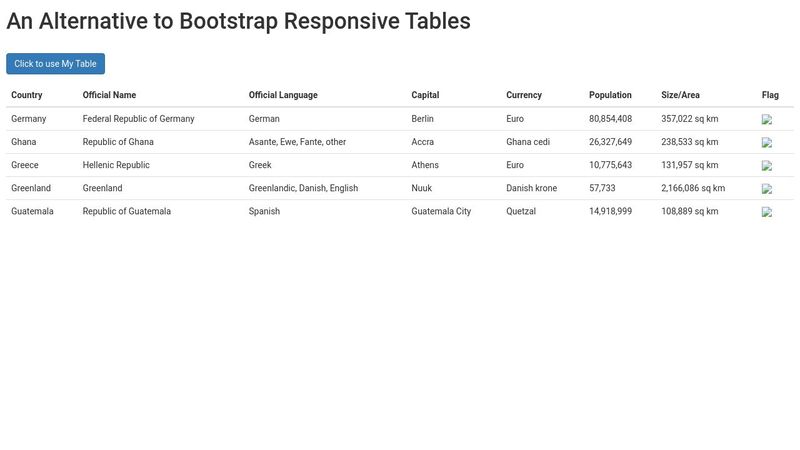800x450 pixels.
Task: Click the Ghana flag image
Action: click(x=766, y=142)
